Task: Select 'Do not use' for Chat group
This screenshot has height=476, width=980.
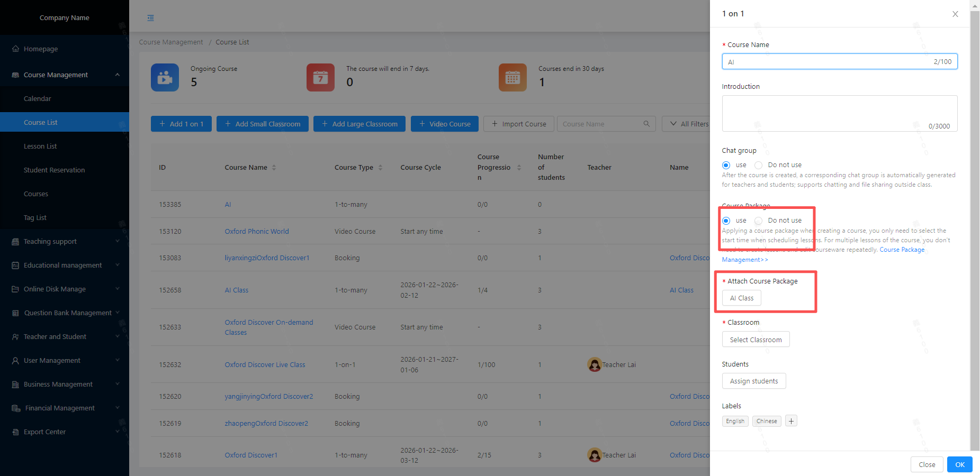Action: [x=759, y=165]
